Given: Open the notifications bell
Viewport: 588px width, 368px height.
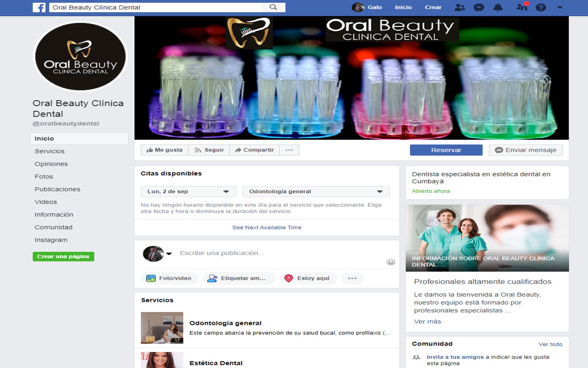Looking at the screenshot, I should tap(497, 7).
